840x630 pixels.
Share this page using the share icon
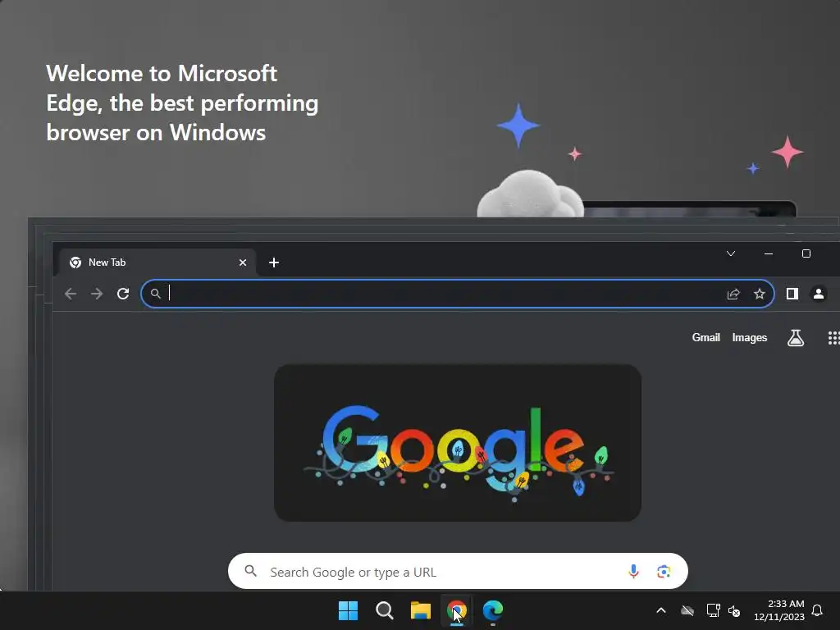(733, 294)
